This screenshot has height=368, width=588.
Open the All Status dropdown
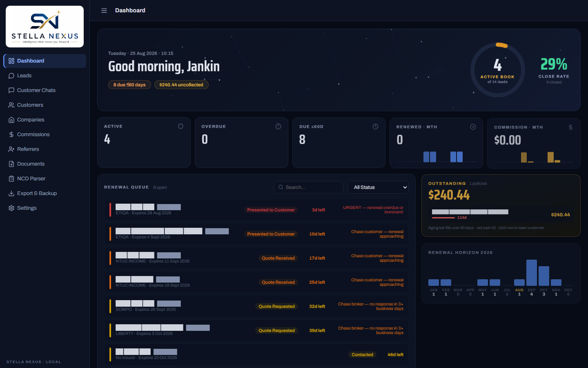378,187
